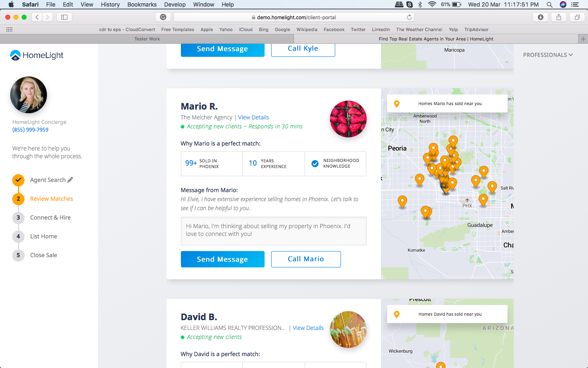This screenshot has height=368, width=588.
Task: Go to Connect & Hire step
Action: 50,218
